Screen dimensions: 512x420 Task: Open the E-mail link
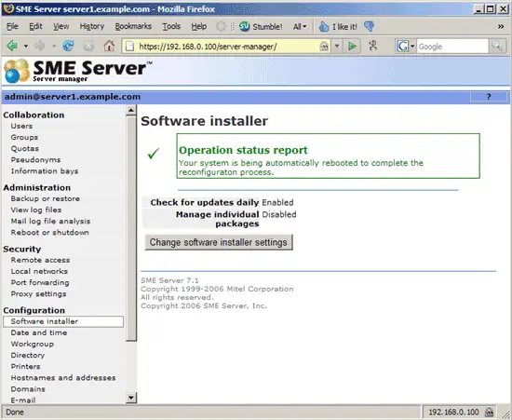23,400
